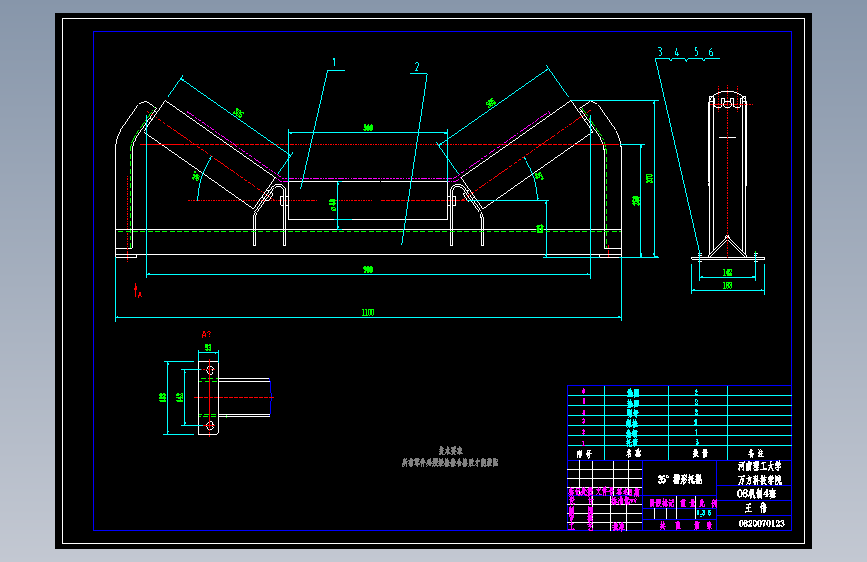Select the "08机制4班" class text
This screenshot has height=562, width=867.
click(756, 493)
